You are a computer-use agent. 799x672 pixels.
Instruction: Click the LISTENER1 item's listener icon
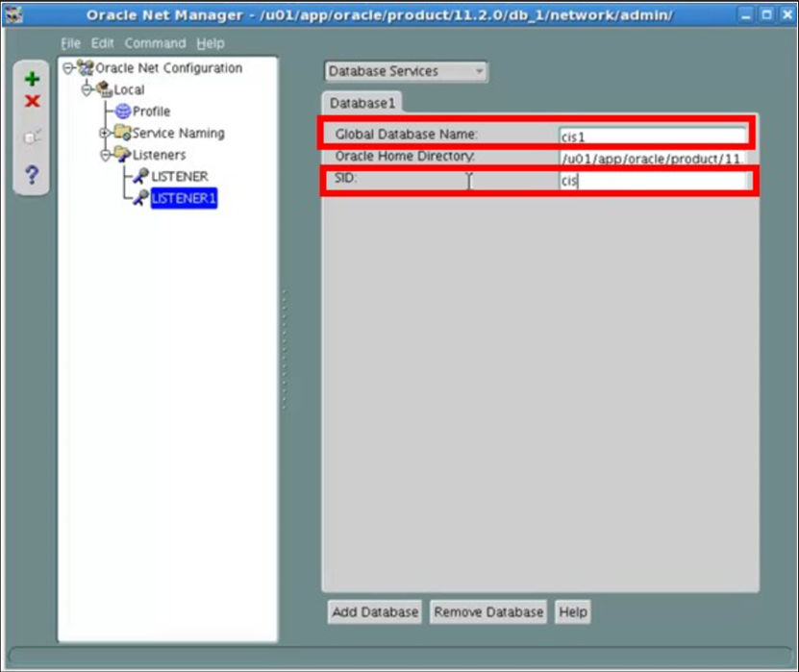point(141,198)
